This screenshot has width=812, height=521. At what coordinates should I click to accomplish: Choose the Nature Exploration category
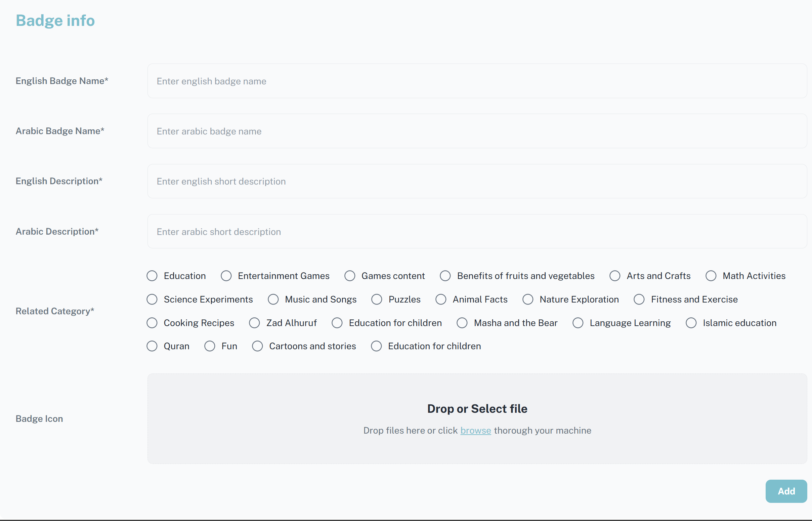click(x=528, y=299)
